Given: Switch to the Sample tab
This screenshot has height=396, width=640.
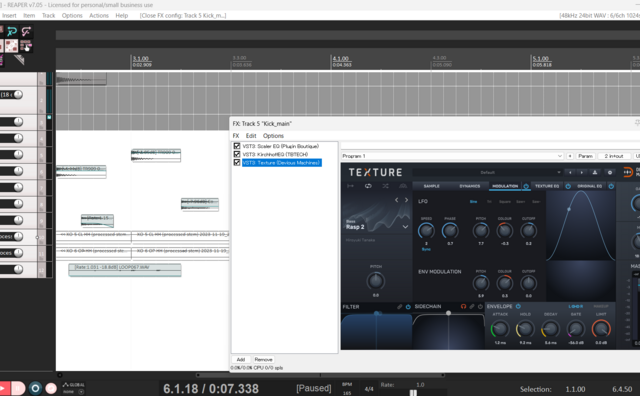Looking at the screenshot, I should click(431, 186).
